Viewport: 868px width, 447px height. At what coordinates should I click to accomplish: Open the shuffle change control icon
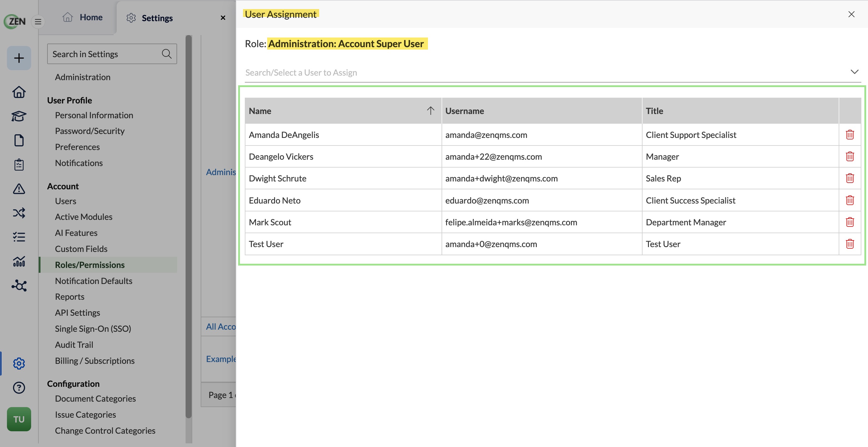19,213
